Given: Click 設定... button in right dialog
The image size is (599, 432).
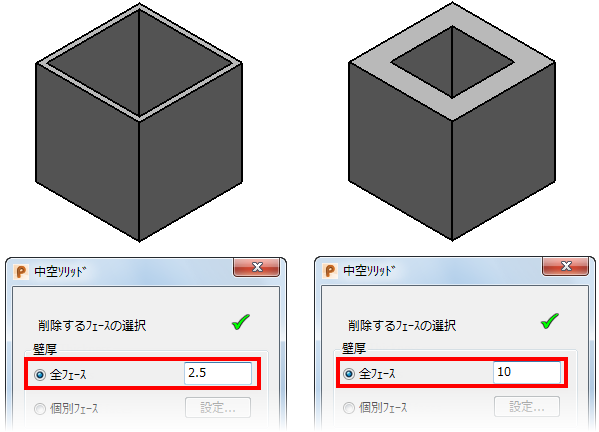Looking at the screenshot, I should pyautogui.click(x=527, y=406).
